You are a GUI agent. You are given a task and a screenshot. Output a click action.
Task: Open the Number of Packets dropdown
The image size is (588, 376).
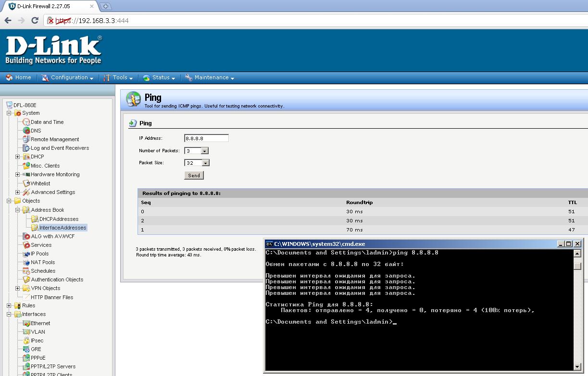pyautogui.click(x=205, y=151)
